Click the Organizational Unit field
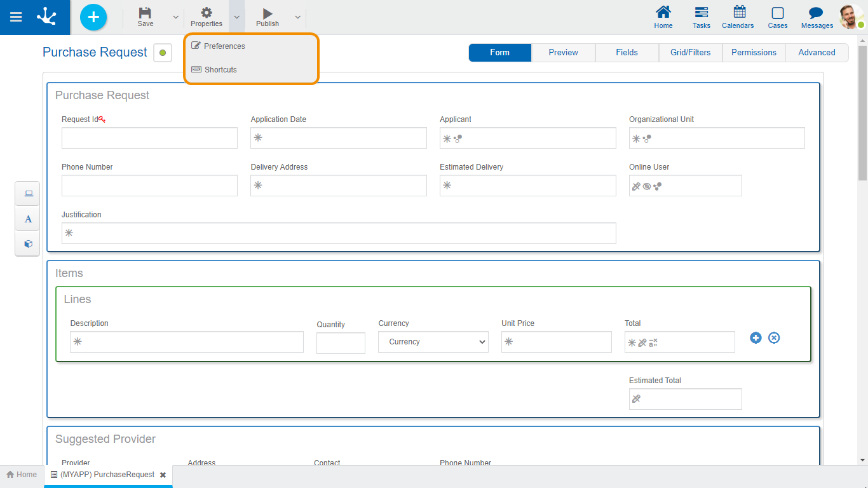 pyautogui.click(x=717, y=138)
